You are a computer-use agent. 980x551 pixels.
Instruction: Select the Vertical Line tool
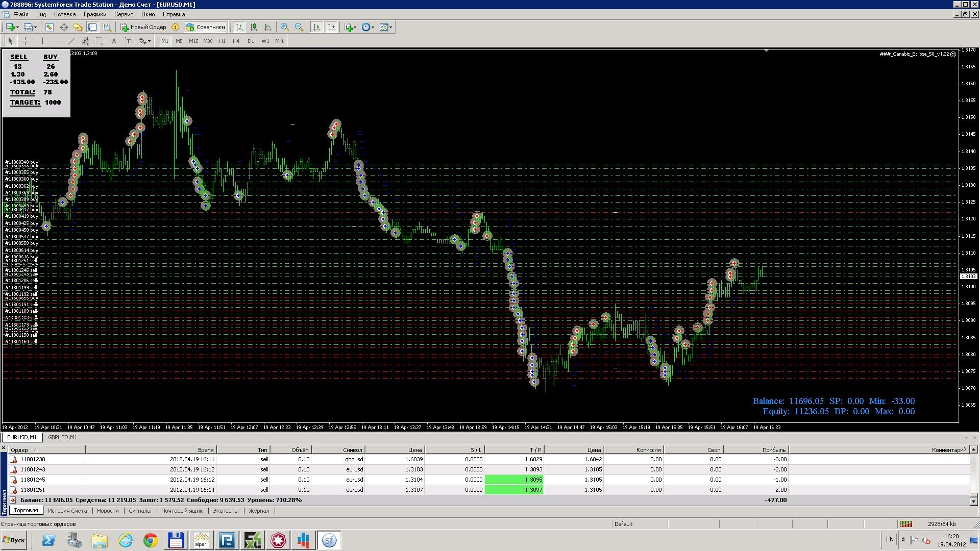pyautogui.click(x=42, y=41)
